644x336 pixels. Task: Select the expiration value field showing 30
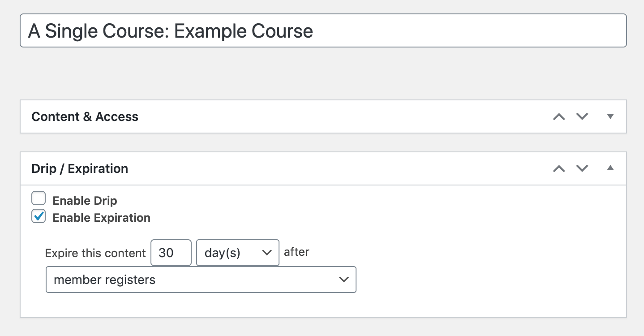coord(171,253)
